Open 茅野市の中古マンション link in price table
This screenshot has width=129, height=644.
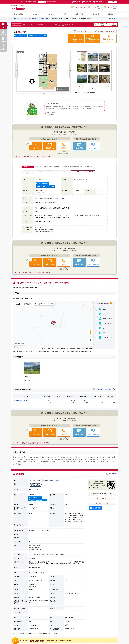(21, 401)
